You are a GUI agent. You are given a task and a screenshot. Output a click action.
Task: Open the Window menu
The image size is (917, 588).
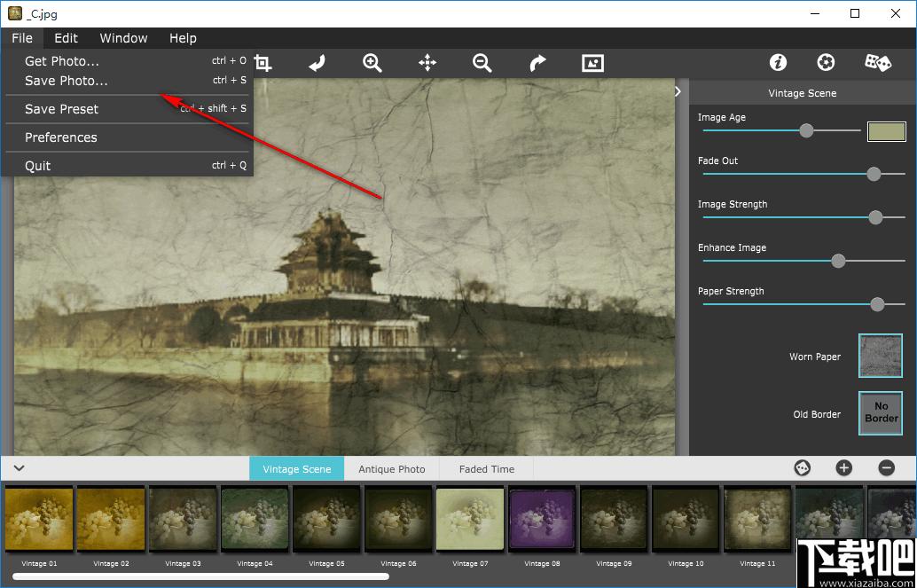(x=123, y=38)
